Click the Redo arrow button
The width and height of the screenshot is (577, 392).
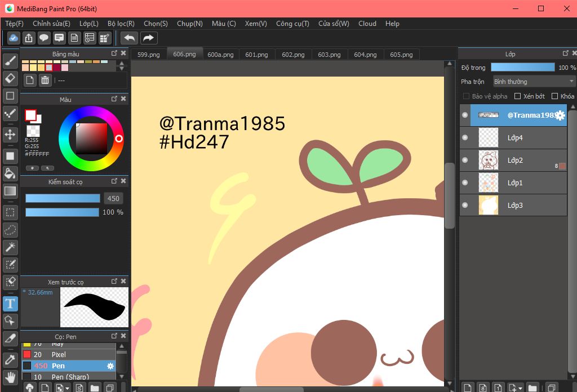click(148, 38)
